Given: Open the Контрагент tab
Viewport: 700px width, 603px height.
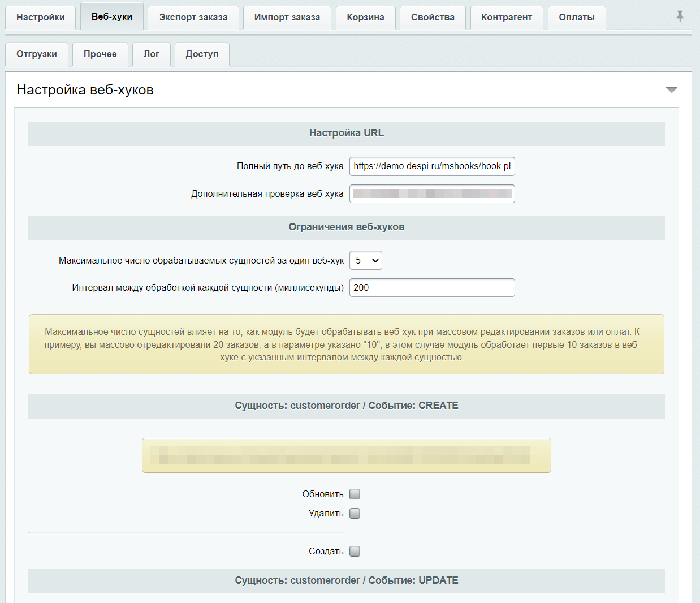Looking at the screenshot, I should coord(507,18).
